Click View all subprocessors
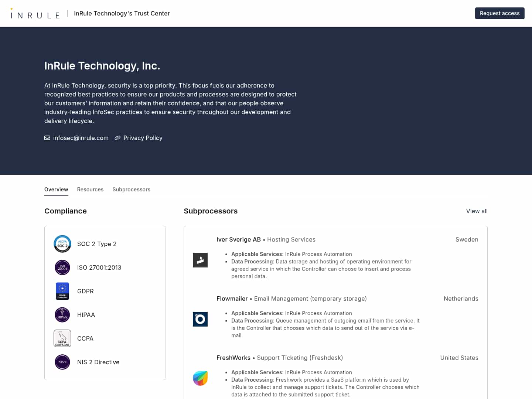This screenshot has width=532, height=399. [477, 211]
